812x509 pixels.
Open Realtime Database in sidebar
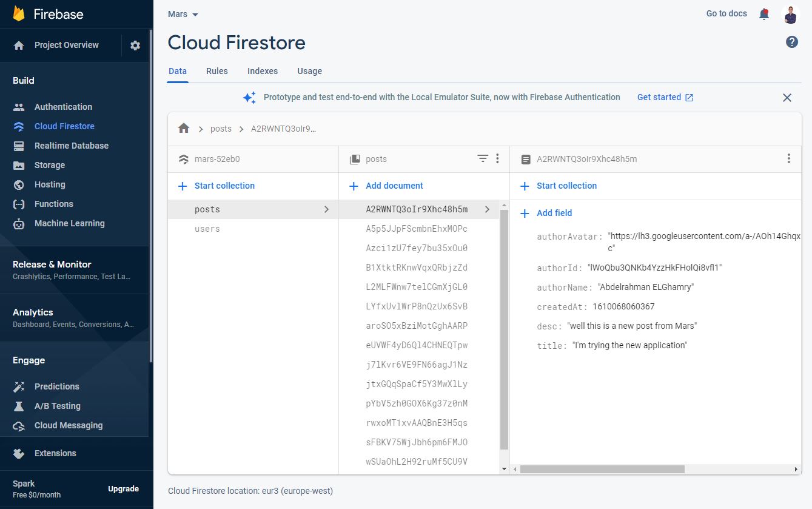72,146
